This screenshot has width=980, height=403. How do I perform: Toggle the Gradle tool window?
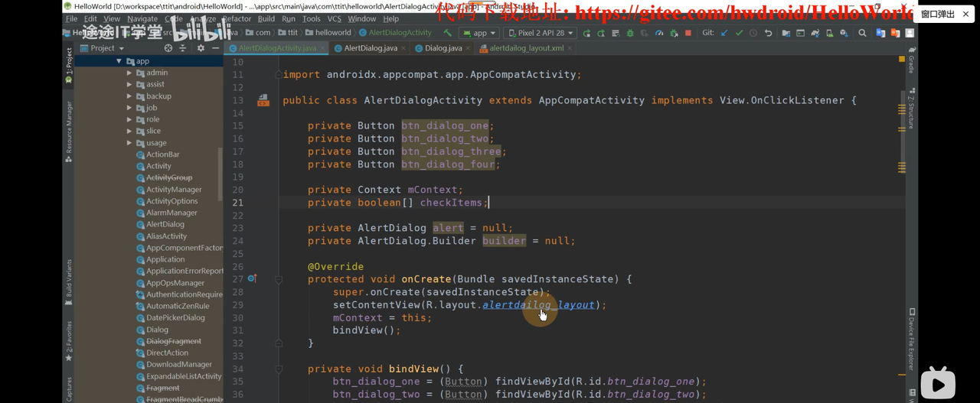click(x=911, y=61)
